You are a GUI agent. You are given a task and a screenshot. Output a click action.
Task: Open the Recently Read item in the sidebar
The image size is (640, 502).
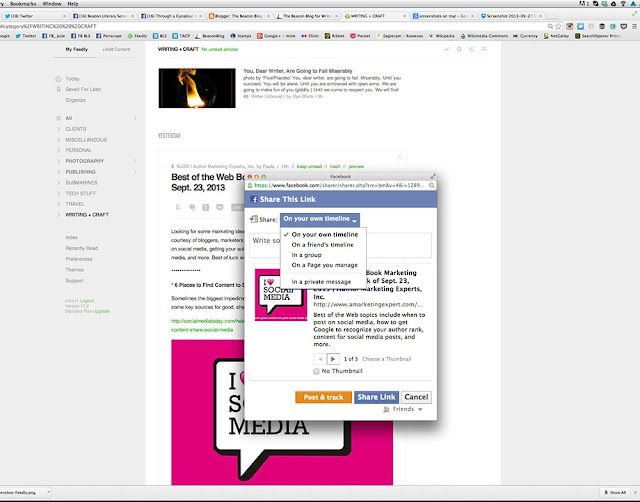(82, 248)
